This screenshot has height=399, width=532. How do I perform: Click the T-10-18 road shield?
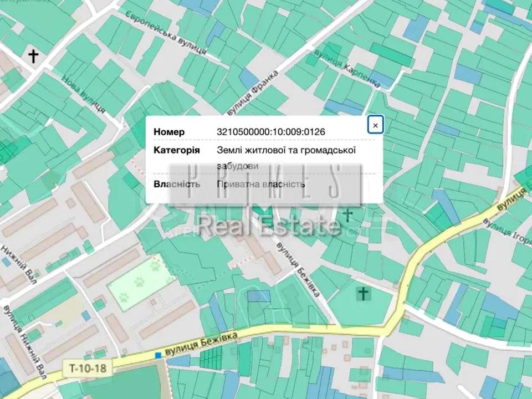pyautogui.click(x=88, y=367)
